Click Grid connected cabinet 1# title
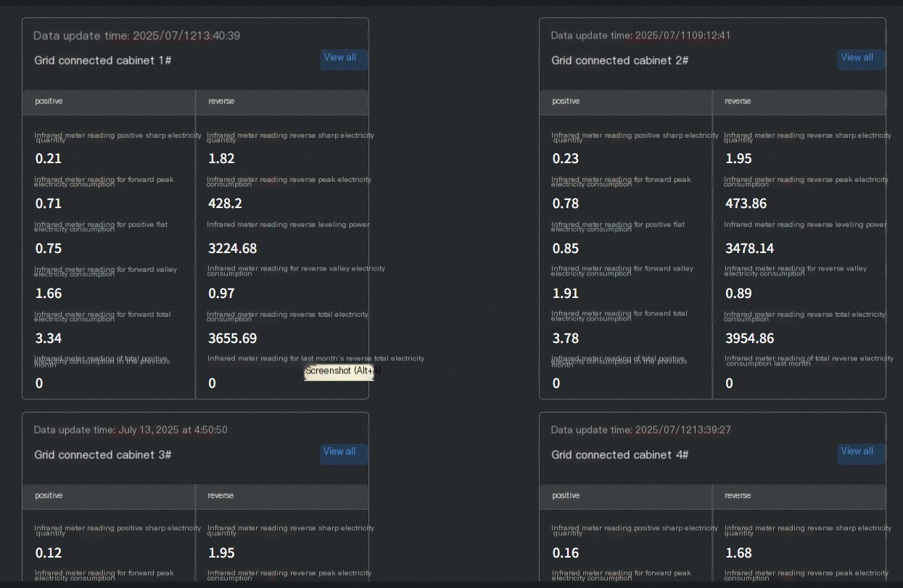The width and height of the screenshot is (903, 588). 103,60
